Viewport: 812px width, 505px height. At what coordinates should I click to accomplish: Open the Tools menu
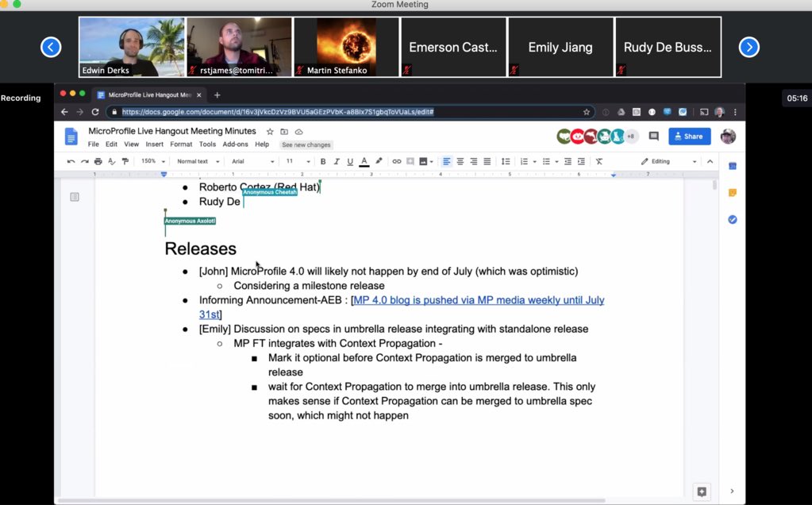click(x=207, y=145)
